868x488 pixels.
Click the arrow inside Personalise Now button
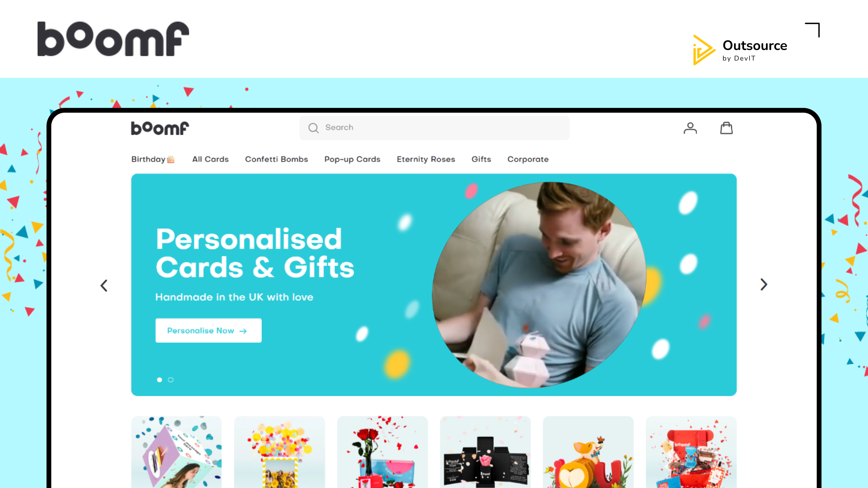coord(243,331)
